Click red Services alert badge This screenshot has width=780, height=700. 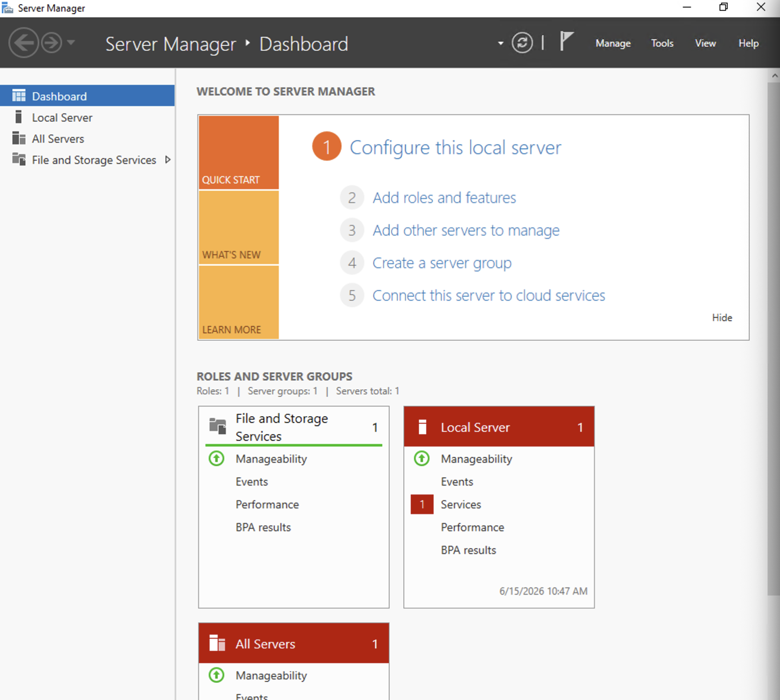422,504
